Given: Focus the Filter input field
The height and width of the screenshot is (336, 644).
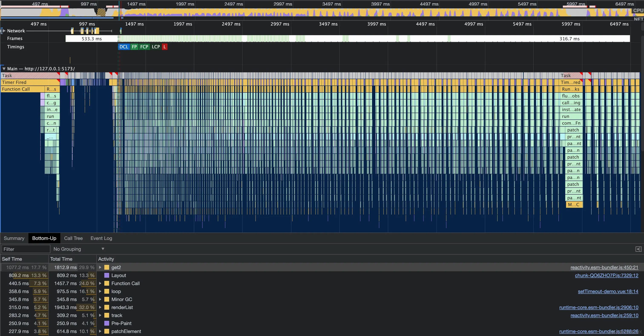Looking at the screenshot, I should pyautogui.click(x=26, y=249).
